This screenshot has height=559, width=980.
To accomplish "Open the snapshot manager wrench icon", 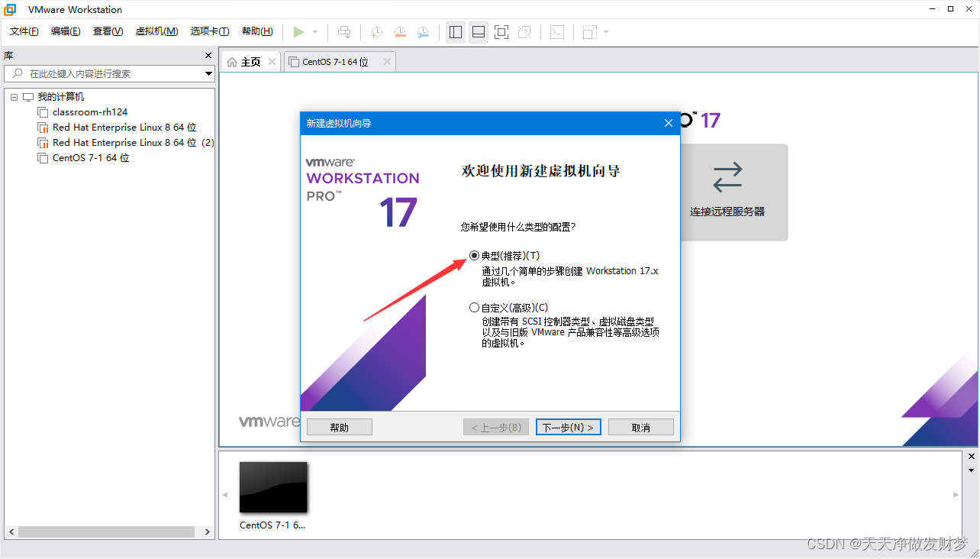I will point(423,32).
